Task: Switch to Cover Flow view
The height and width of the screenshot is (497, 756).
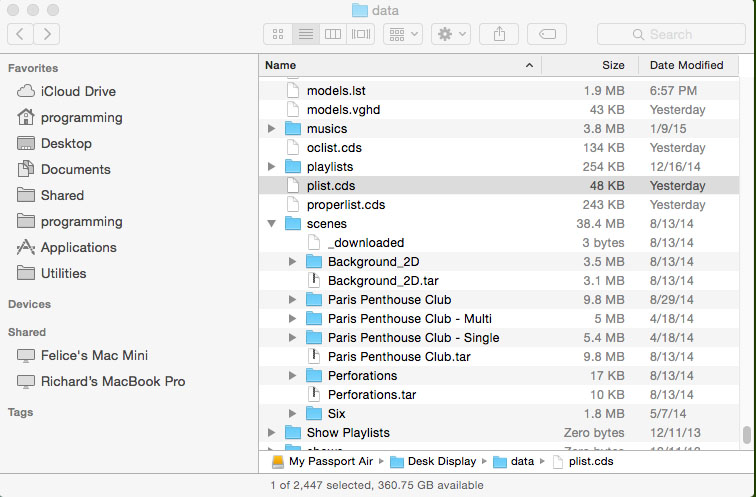Action: pos(361,34)
